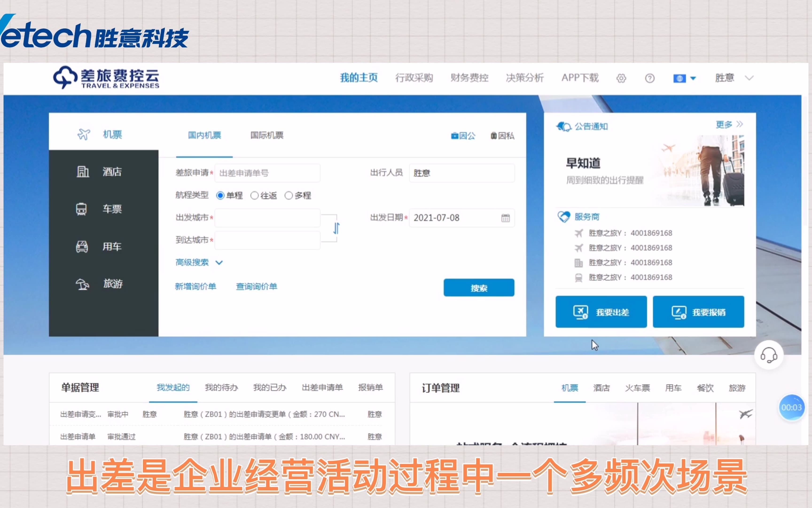812x508 pixels.
Task: Open 决策分析 in top navigation
Action: point(525,78)
